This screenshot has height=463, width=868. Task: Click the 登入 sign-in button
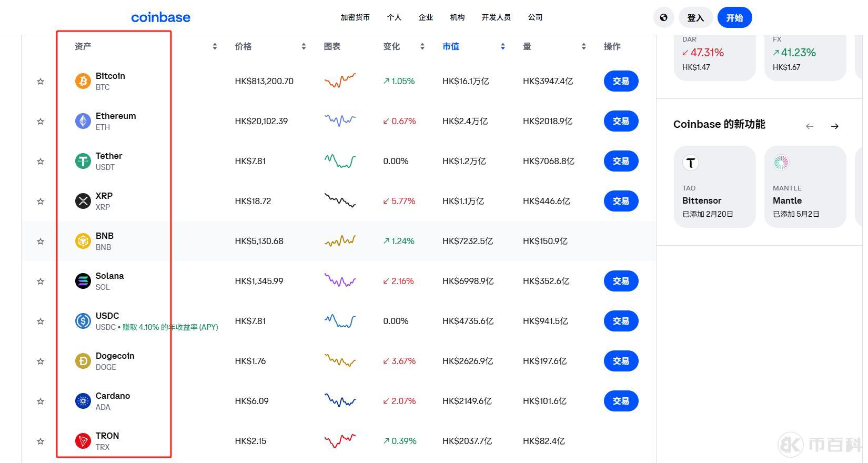tap(695, 17)
